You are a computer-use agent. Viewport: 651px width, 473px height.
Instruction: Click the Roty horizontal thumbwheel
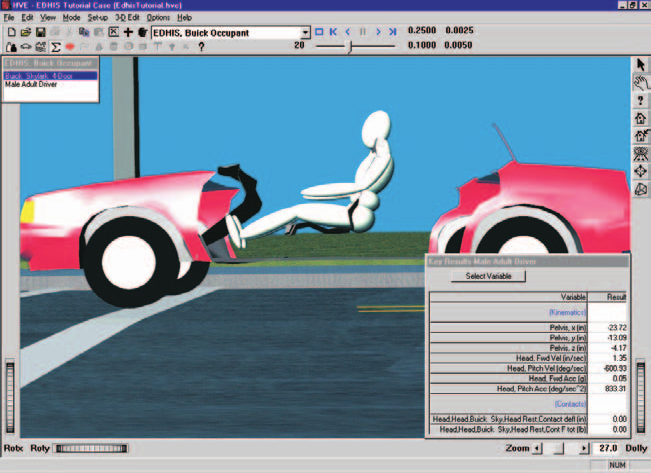click(91, 448)
